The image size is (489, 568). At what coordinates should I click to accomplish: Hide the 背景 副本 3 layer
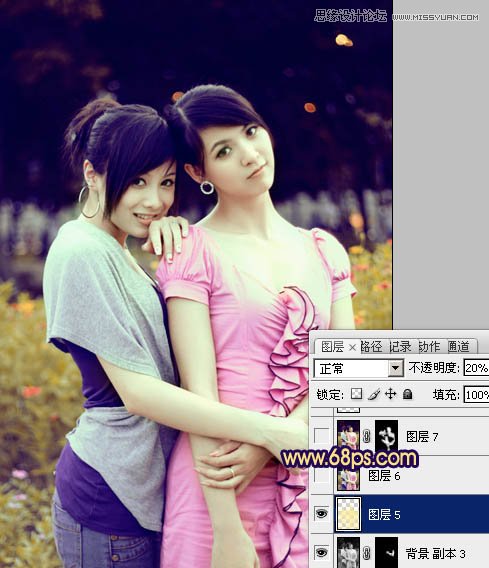coord(321,552)
